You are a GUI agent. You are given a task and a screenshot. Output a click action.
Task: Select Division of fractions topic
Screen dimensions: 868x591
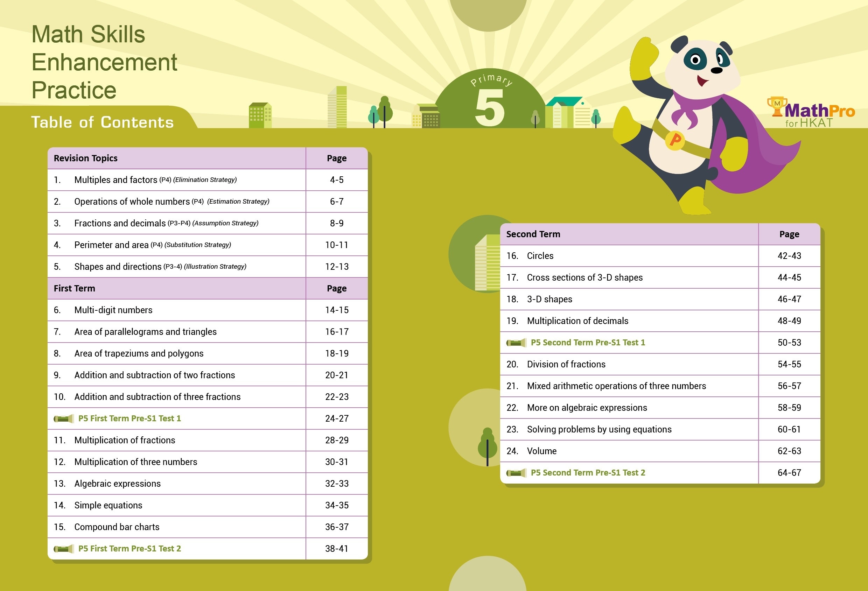click(566, 364)
